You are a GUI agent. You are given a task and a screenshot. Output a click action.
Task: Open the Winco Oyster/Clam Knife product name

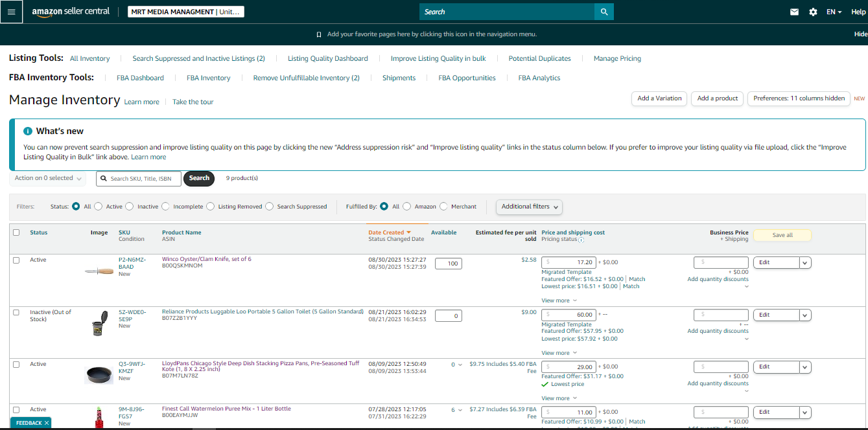pyautogui.click(x=206, y=259)
